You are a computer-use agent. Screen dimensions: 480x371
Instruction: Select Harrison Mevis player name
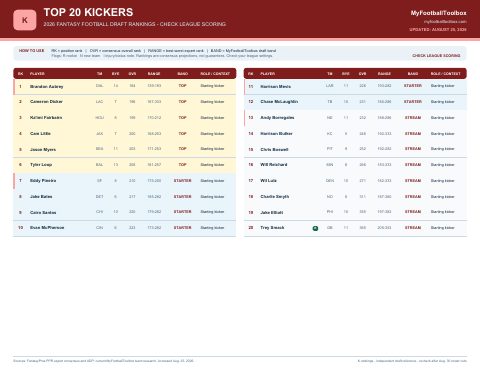(276, 86)
